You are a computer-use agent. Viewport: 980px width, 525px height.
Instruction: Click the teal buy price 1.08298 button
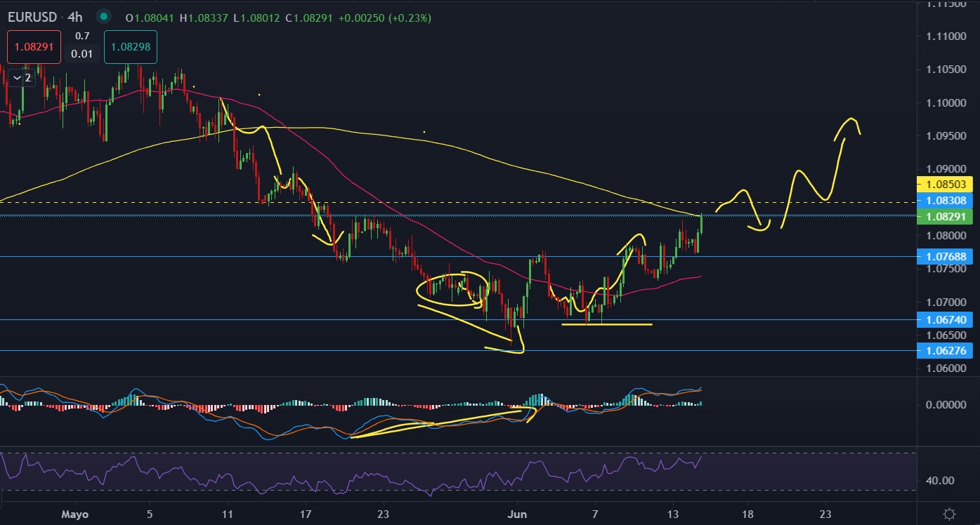130,48
